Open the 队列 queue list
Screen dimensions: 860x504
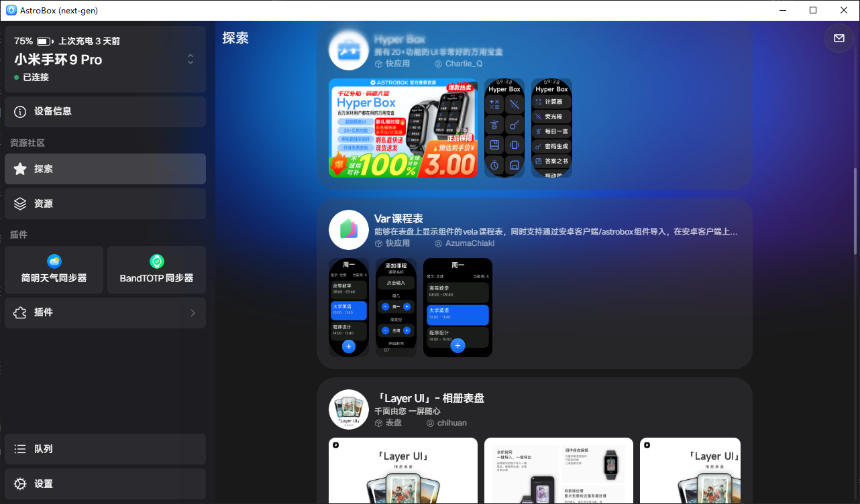click(105, 449)
